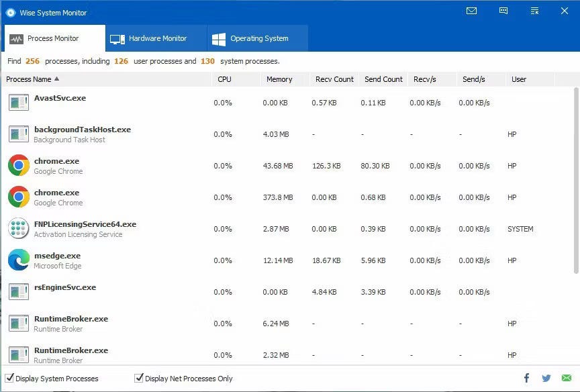Click the main menu icon in title bar
Image resolution: width=580 pixels, height=392 pixels.
(534, 10)
